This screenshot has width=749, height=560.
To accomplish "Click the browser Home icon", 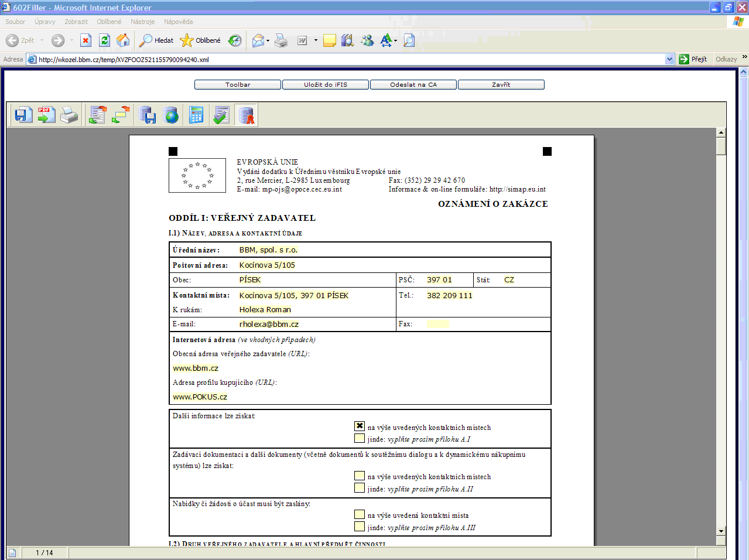I will tap(123, 40).
